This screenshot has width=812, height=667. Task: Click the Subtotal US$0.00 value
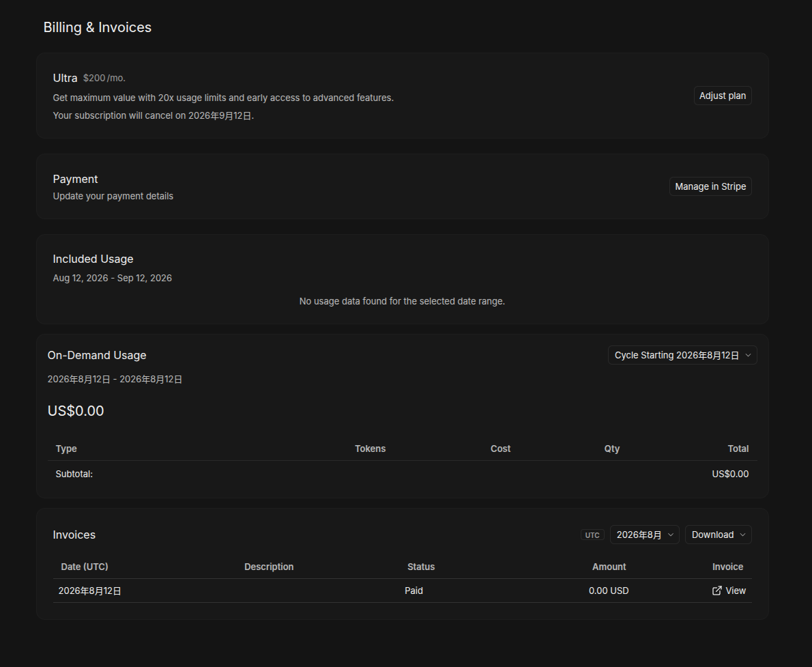click(x=730, y=474)
